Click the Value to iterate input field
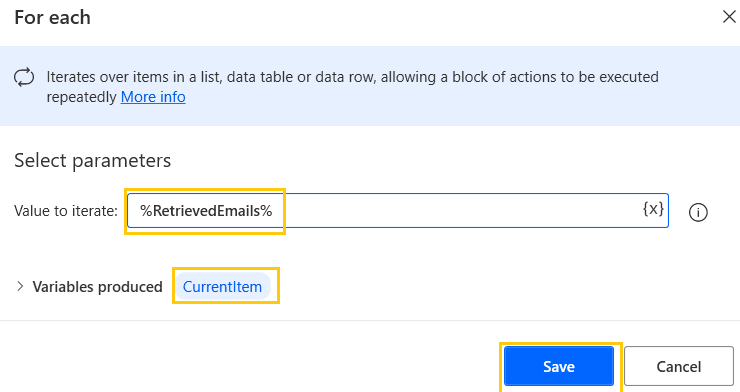Image resolution: width=740 pixels, height=392 pixels. [x=397, y=210]
